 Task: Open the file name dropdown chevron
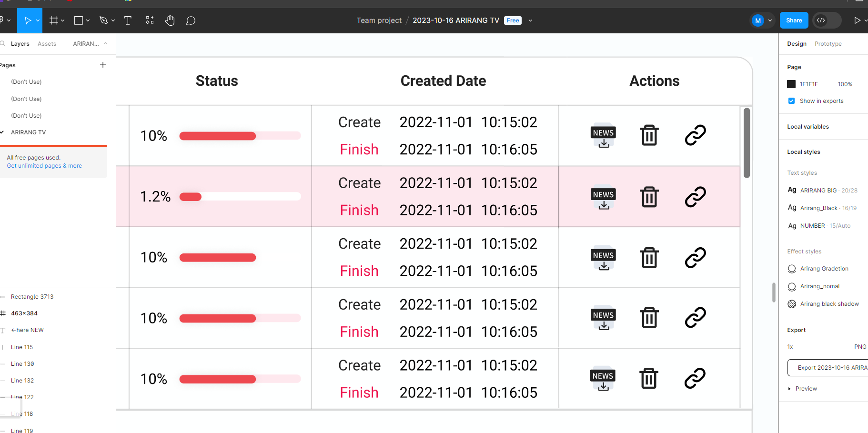coord(530,20)
